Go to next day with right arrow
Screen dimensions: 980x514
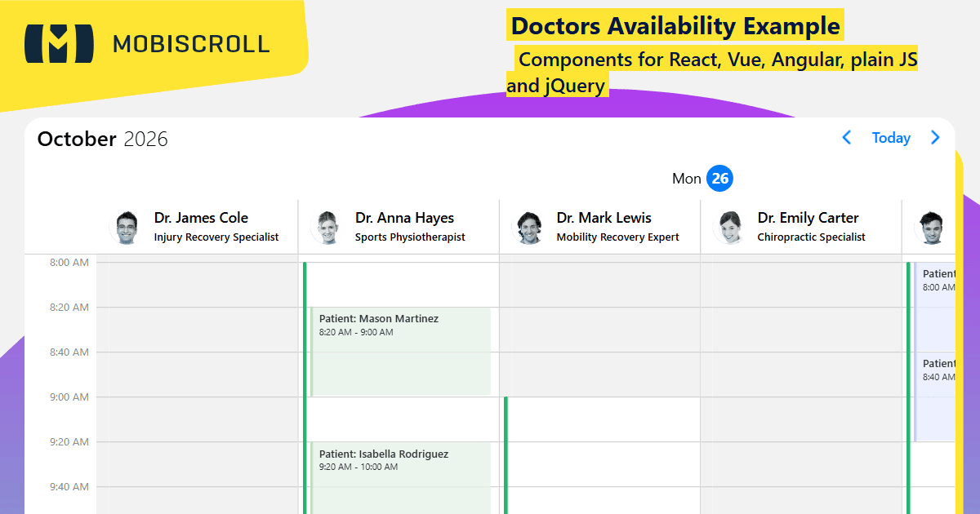click(x=935, y=138)
